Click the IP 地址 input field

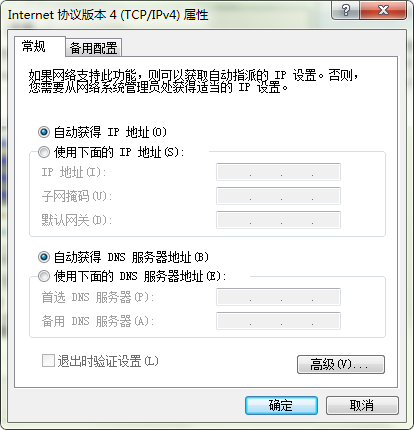278,172
